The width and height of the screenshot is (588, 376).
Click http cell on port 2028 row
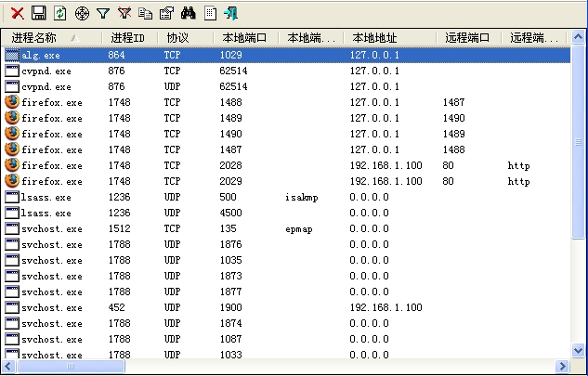pyautogui.click(x=518, y=165)
